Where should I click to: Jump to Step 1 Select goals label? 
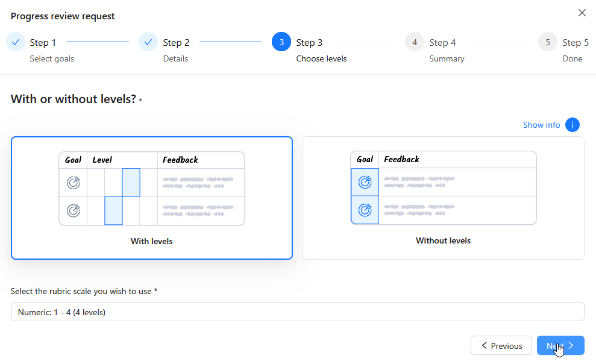52,58
